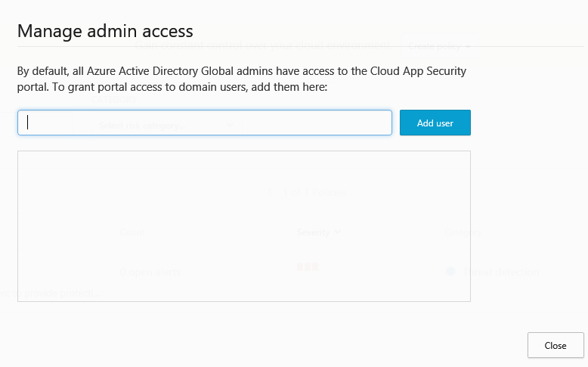The image size is (588, 367).
Task: Click the Azure Active Directory description text
Action: click(242, 79)
